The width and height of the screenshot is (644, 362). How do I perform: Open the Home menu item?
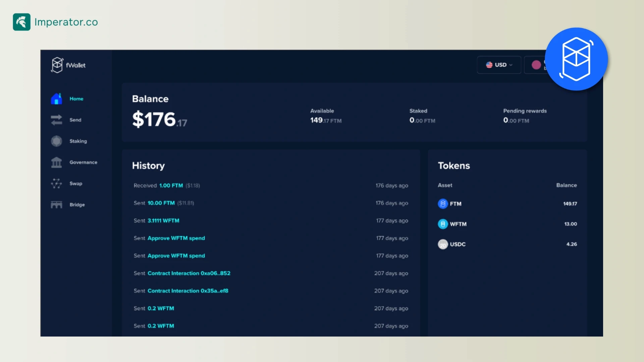[76, 99]
